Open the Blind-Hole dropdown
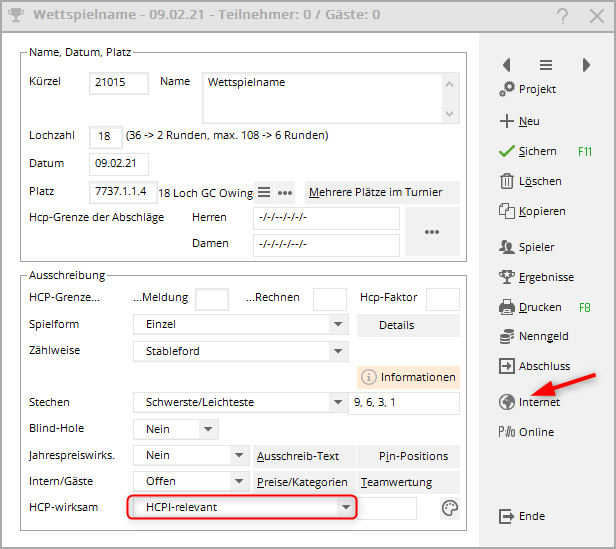This screenshot has height=549, width=616. (x=208, y=429)
